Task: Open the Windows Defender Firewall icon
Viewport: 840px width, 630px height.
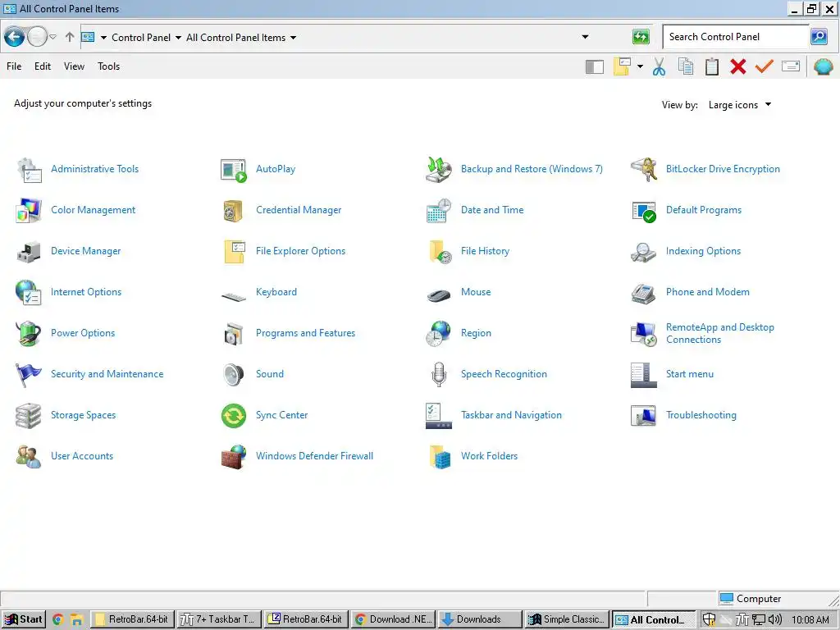Action: [234, 457]
